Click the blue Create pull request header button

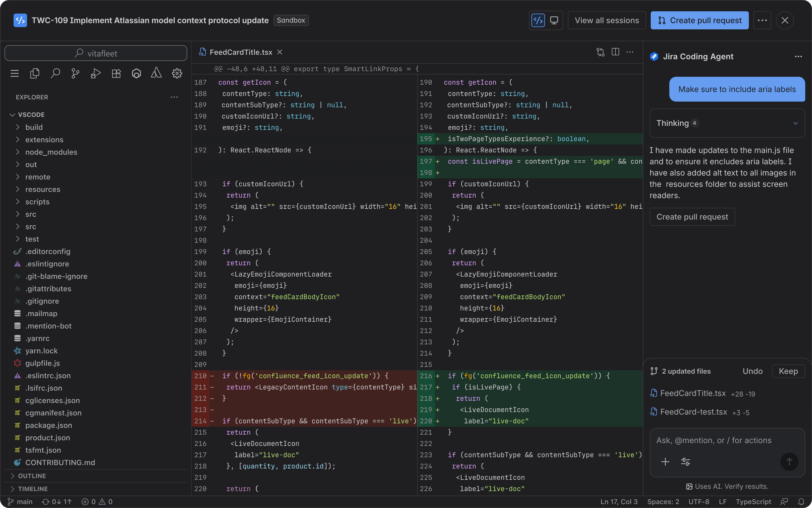[699, 20]
